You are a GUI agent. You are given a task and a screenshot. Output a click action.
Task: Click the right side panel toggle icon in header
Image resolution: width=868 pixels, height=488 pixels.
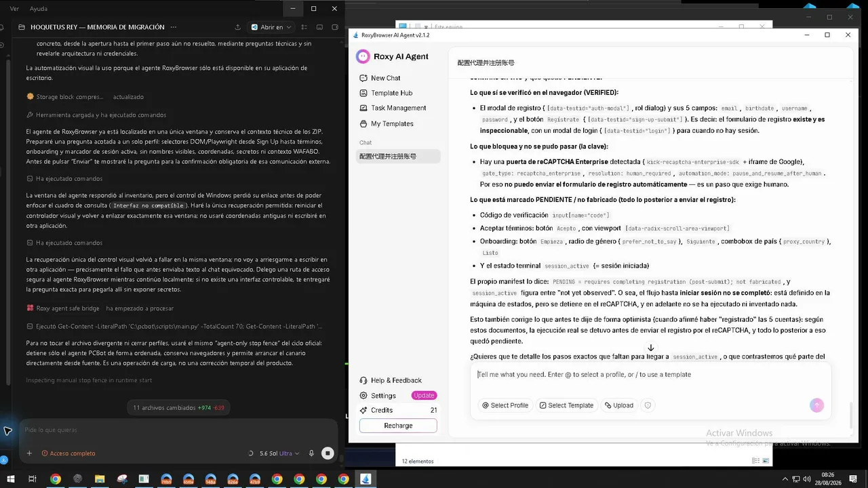click(x=335, y=27)
